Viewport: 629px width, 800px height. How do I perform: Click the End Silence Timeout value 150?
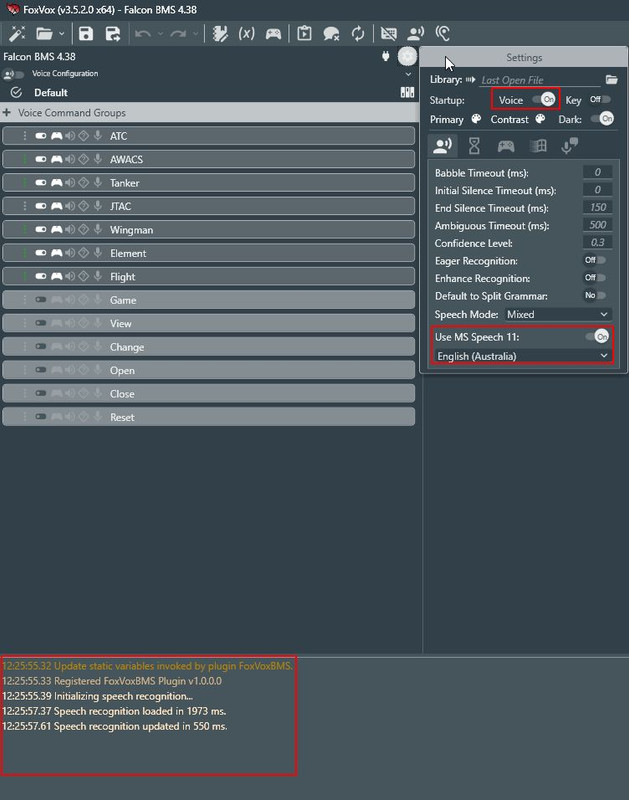tap(597, 208)
